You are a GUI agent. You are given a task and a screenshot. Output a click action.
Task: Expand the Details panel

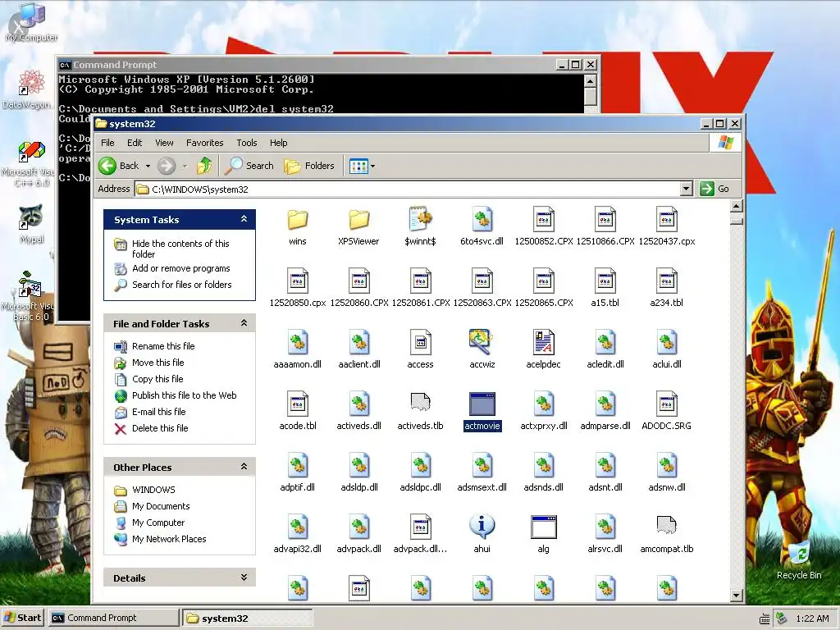(244, 577)
